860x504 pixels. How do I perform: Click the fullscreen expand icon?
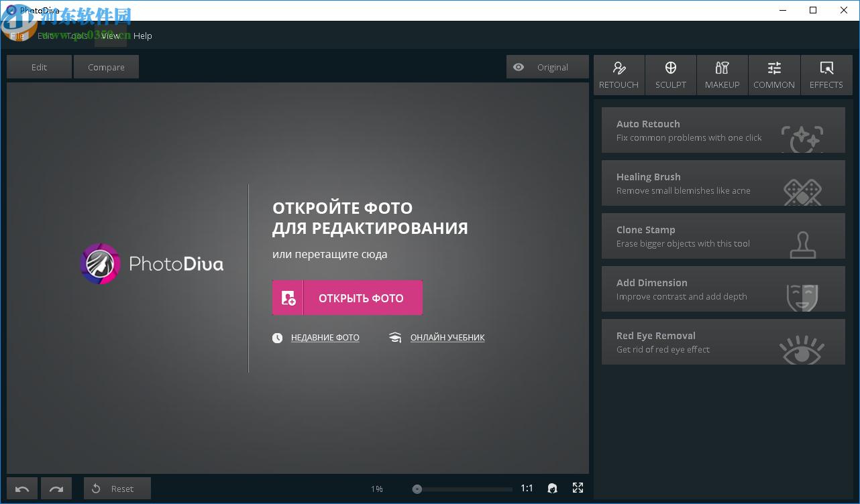578,488
